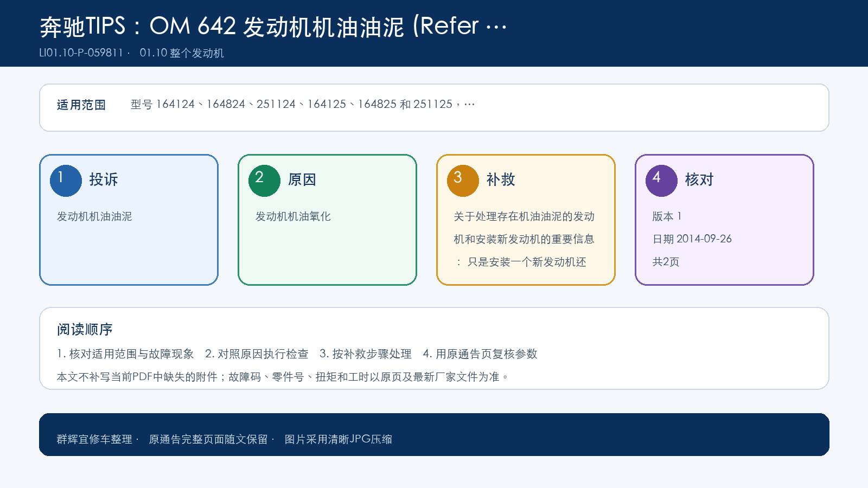Select the 原因 card heading
This screenshot has height=488, width=868.
pos(302,179)
